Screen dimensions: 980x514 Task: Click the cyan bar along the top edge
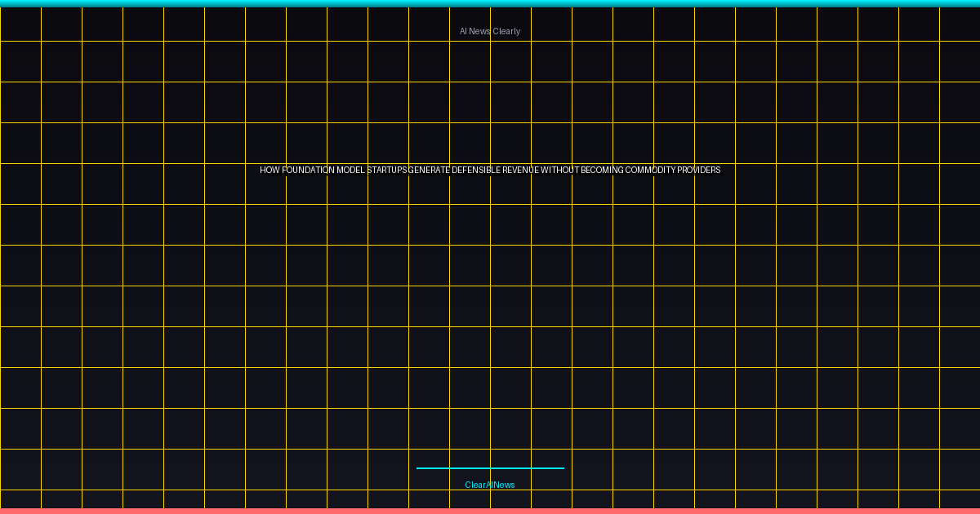[x=490, y=3]
